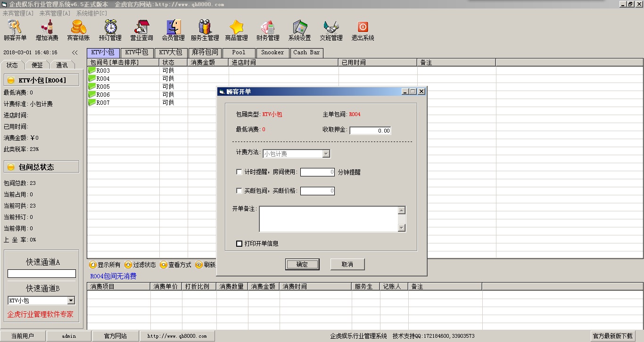
Task: Open 系统设置 toolbar icon
Action: click(300, 31)
